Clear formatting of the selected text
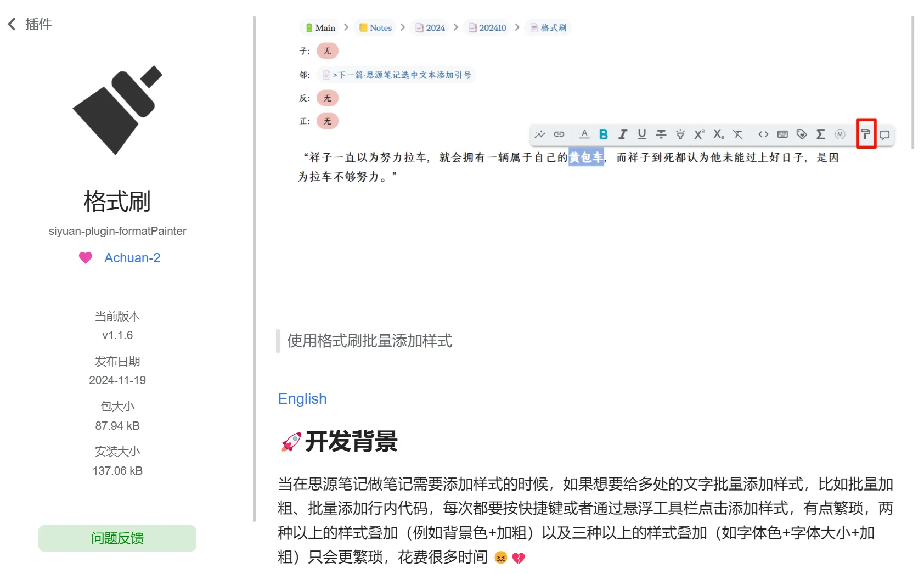Viewport: 924px width, 574px height. (x=737, y=134)
